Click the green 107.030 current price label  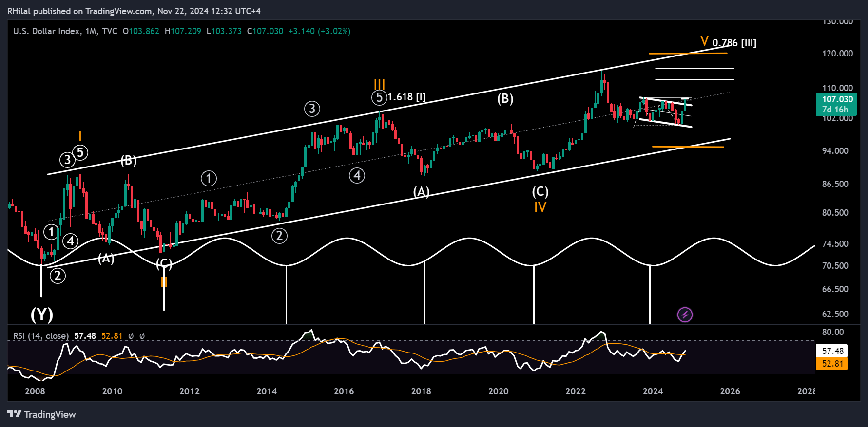pyautogui.click(x=836, y=99)
